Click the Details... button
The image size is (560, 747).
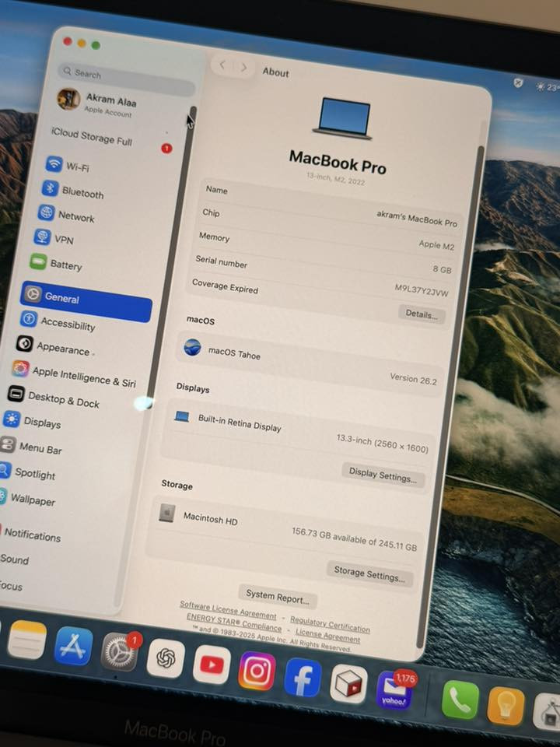click(422, 314)
